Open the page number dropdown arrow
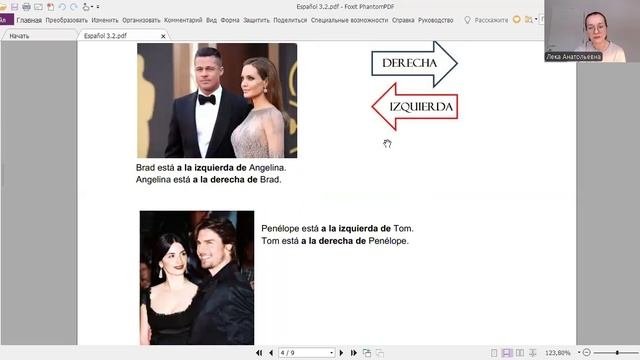The image size is (640, 360). pos(331,353)
